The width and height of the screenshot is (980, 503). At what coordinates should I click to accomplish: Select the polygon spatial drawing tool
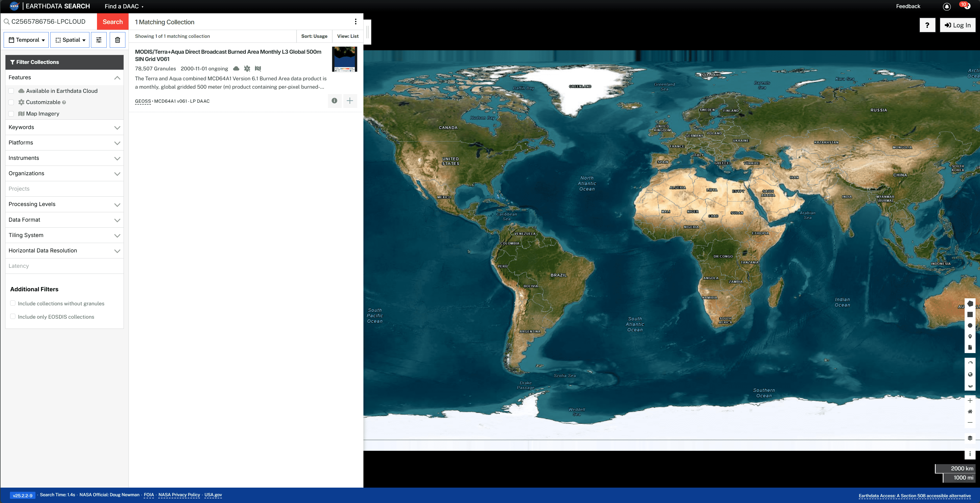coord(970,304)
